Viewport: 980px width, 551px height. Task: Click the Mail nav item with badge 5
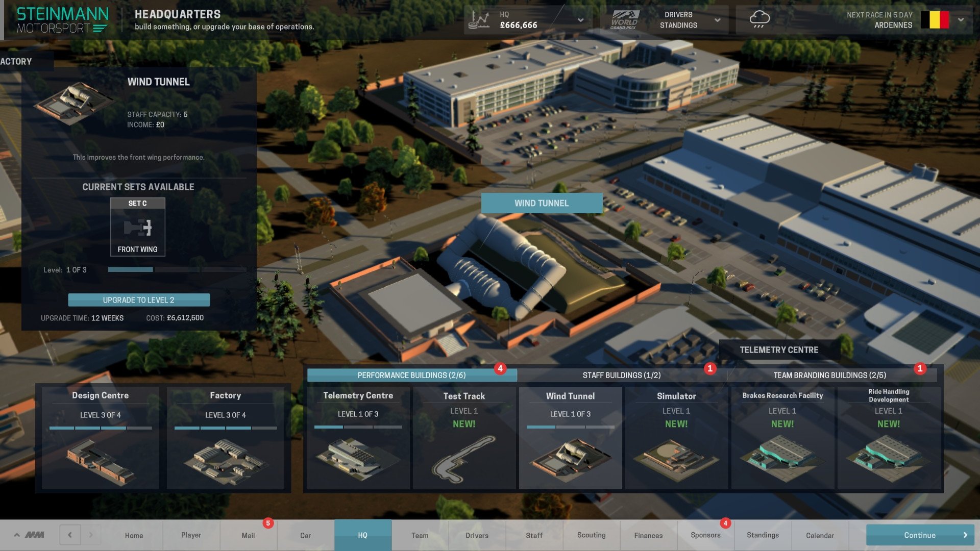(x=248, y=535)
